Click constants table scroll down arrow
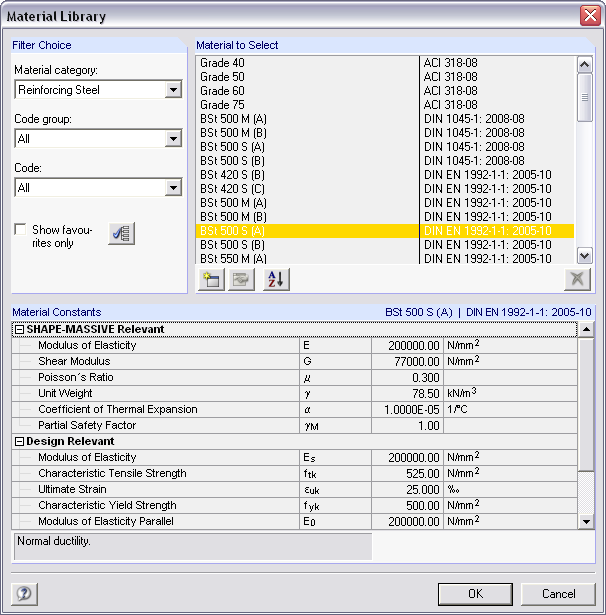This screenshot has width=606, height=615. click(586, 522)
